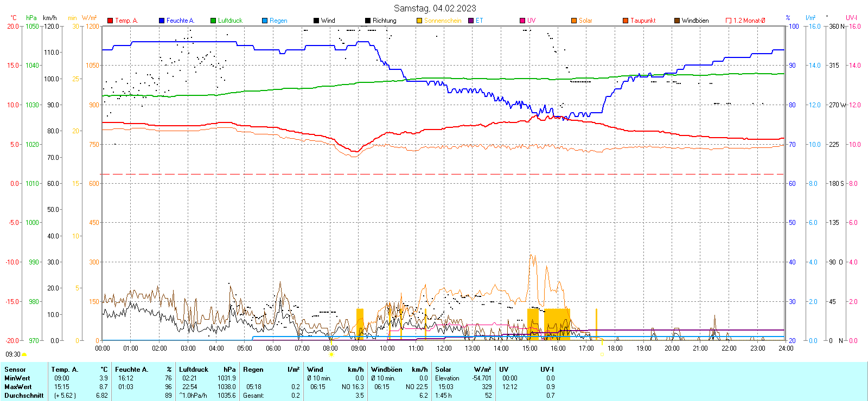Select the yellow Sonnenschein legend square
The width and height of the screenshot is (868, 401).
tap(419, 21)
